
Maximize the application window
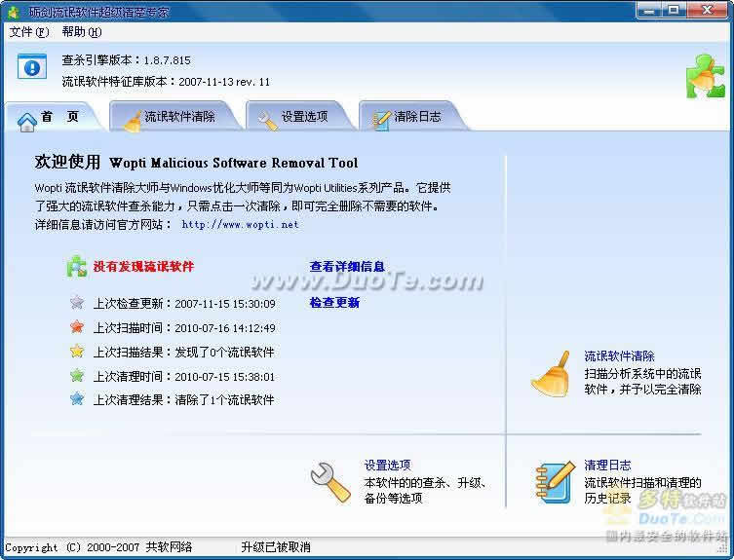pyautogui.click(x=674, y=11)
